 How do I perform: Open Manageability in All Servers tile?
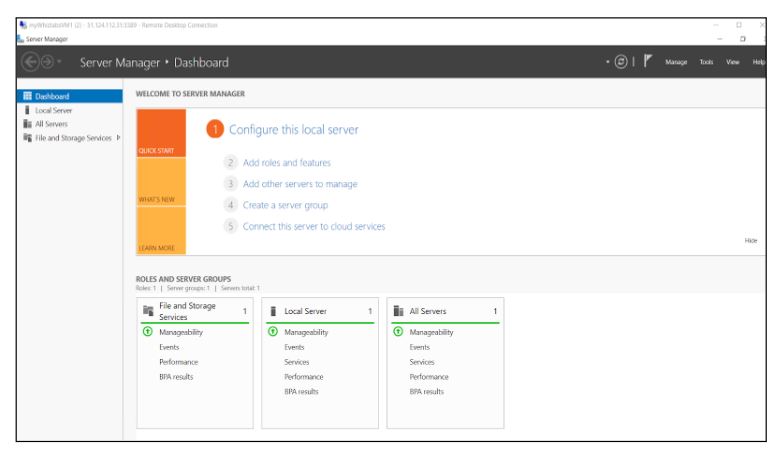431,332
